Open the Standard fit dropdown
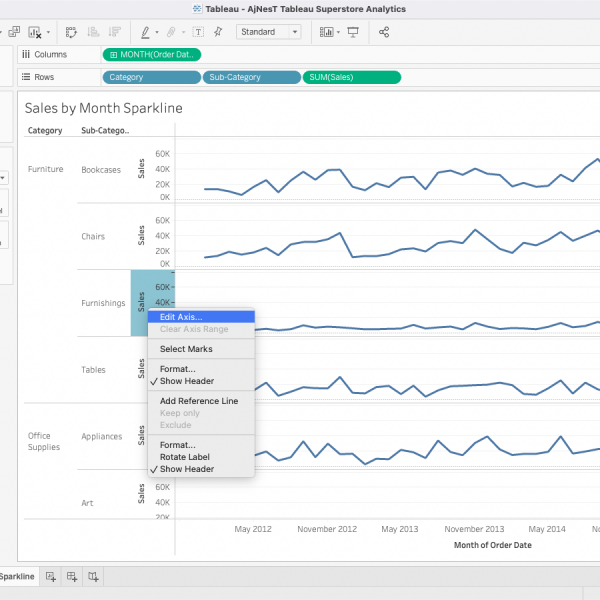Image resolution: width=600 pixels, height=600 pixels. 269,32
